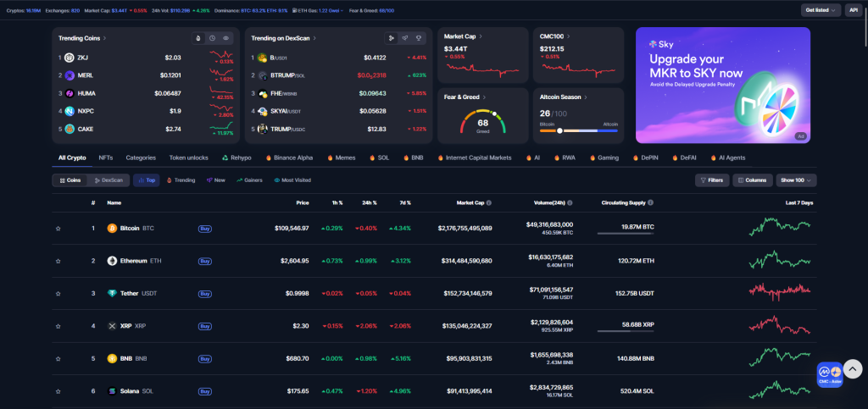Expand the ETH Gas dropdown in the top bar

[342, 10]
